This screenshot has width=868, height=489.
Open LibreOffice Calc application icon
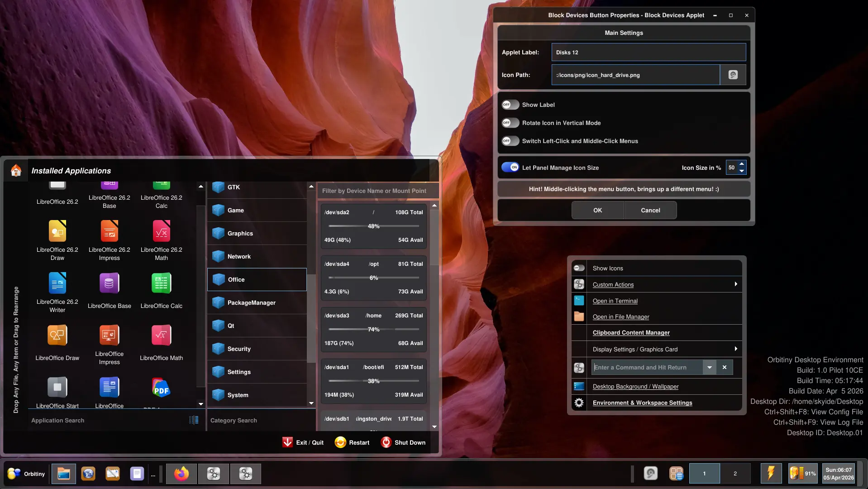tap(161, 284)
